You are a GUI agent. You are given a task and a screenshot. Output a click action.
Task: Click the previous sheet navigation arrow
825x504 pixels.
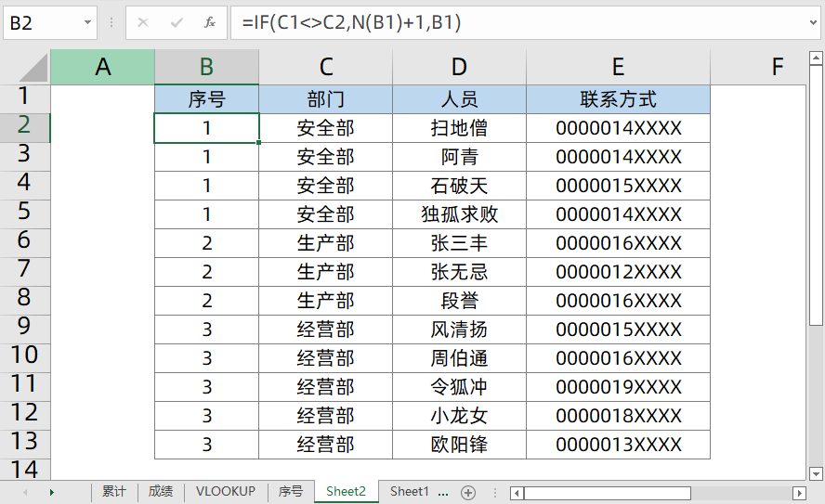tap(25, 493)
